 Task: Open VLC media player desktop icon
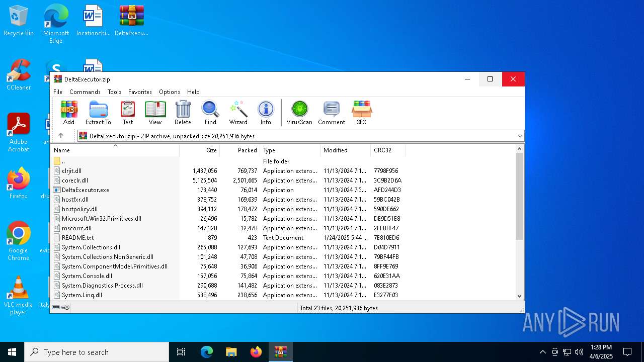tap(19, 295)
